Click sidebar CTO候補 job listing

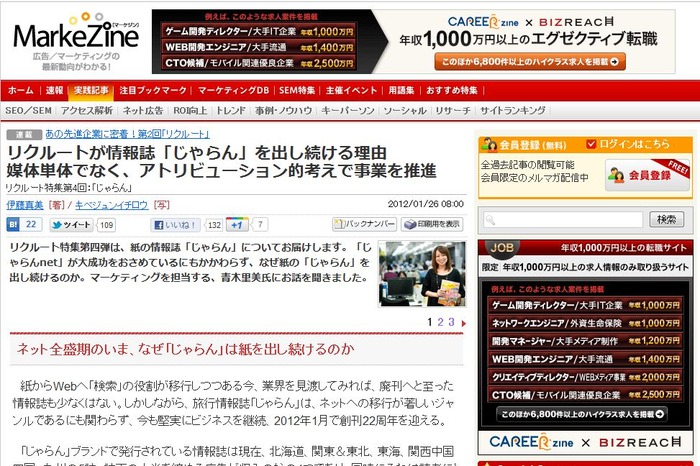click(x=585, y=395)
